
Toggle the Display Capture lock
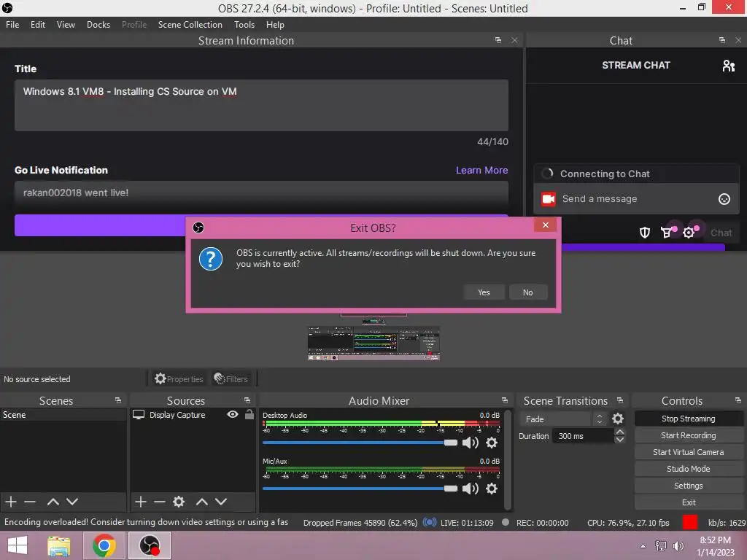tap(249, 414)
